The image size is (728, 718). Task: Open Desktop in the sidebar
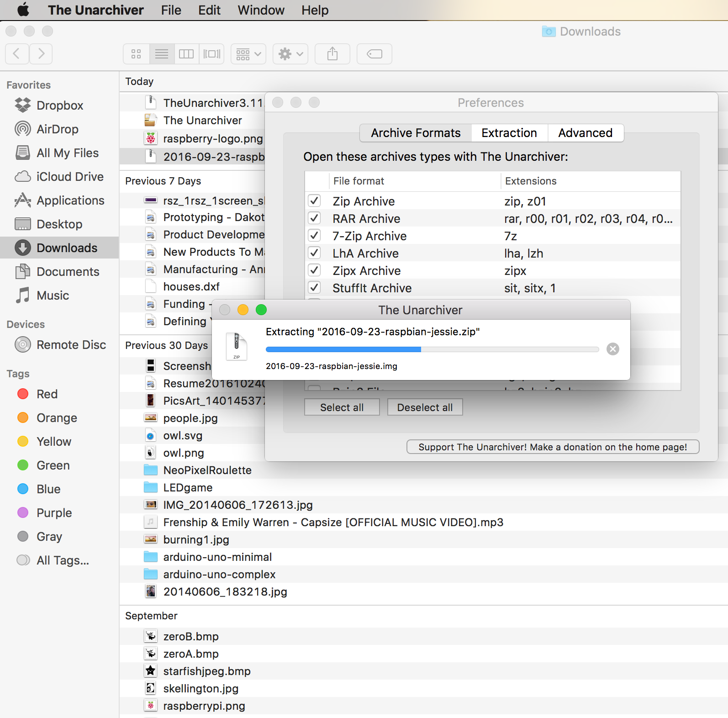click(x=59, y=224)
